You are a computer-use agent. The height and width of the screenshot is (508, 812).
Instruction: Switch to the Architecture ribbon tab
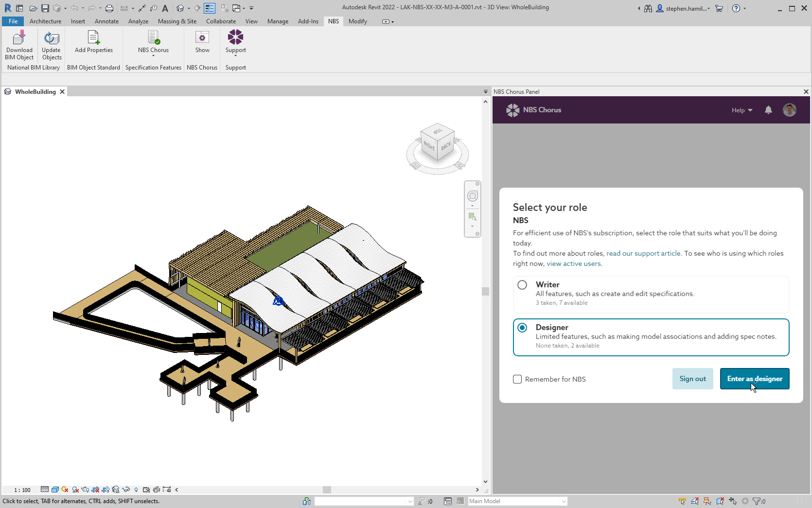tap(45, 21)
